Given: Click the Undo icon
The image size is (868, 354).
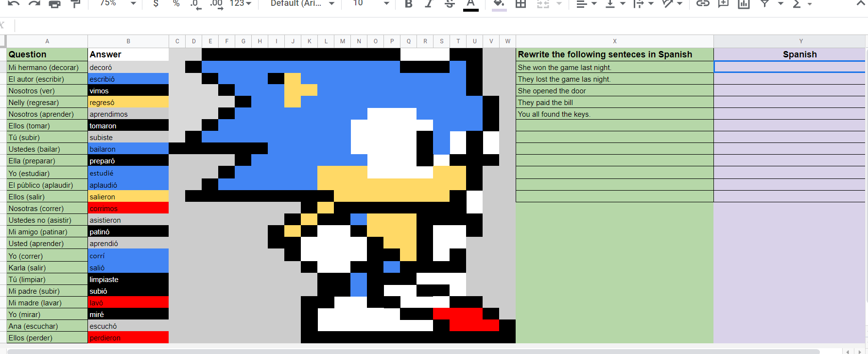Looking at the screenshot, I should click(14, 3).
